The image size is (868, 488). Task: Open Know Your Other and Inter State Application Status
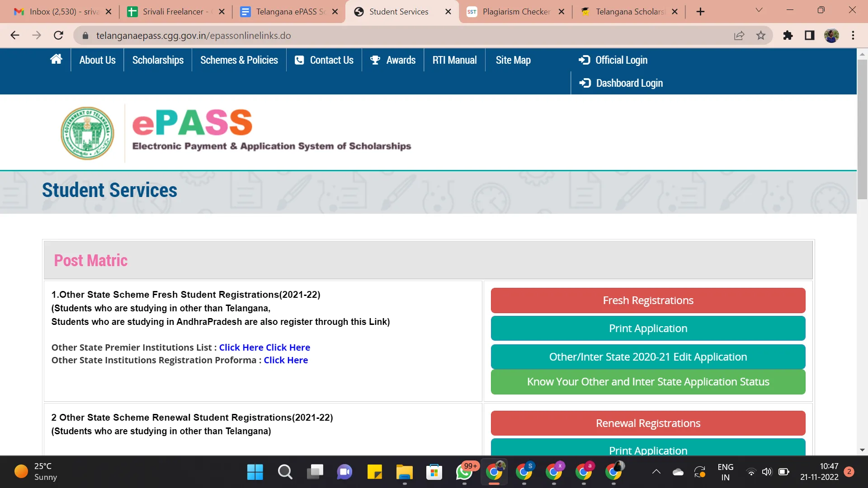tap(648, 382)
